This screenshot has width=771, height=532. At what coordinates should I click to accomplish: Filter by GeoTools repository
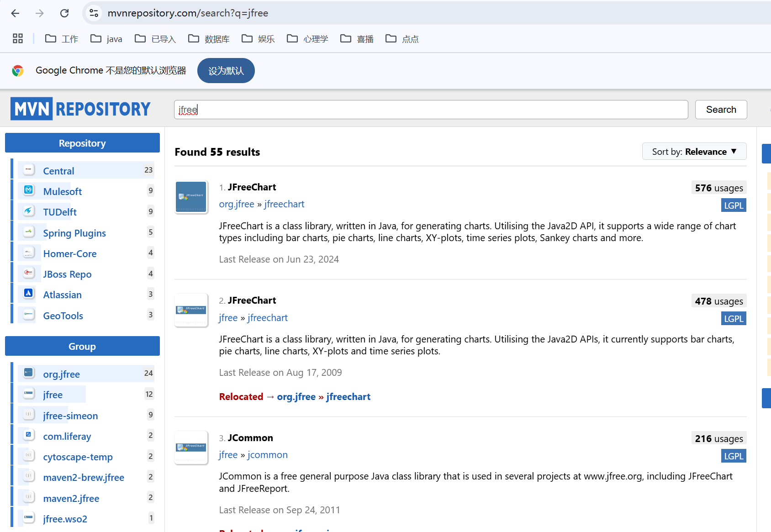[63, 316]
